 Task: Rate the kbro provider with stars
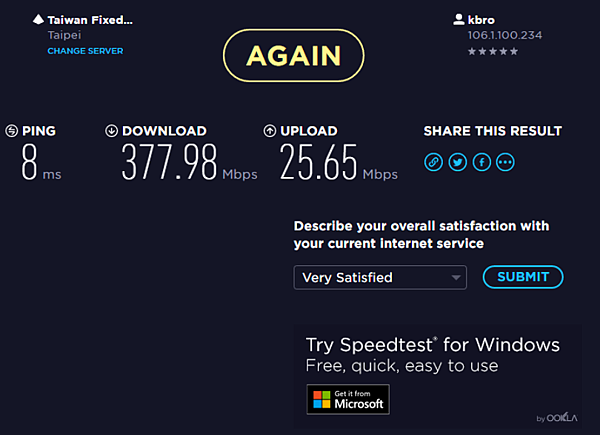click(489, 50)
